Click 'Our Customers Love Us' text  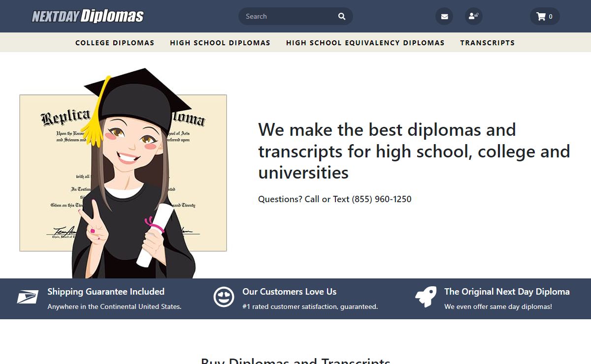(x=290, y=292)
